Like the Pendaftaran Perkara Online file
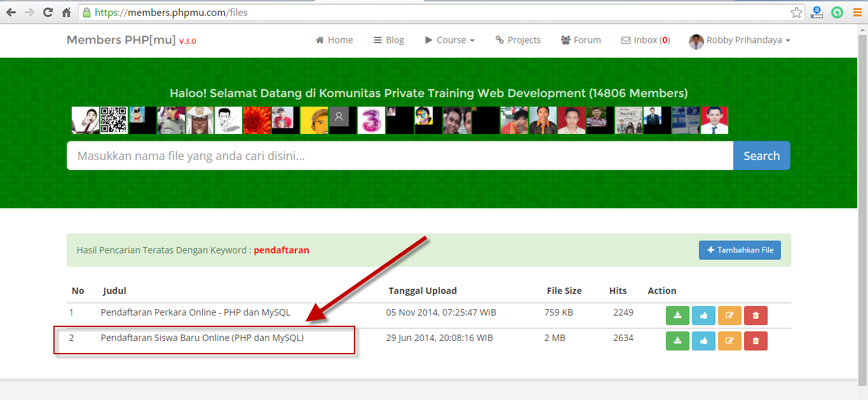The image size is (868, 400). [703, 315]
